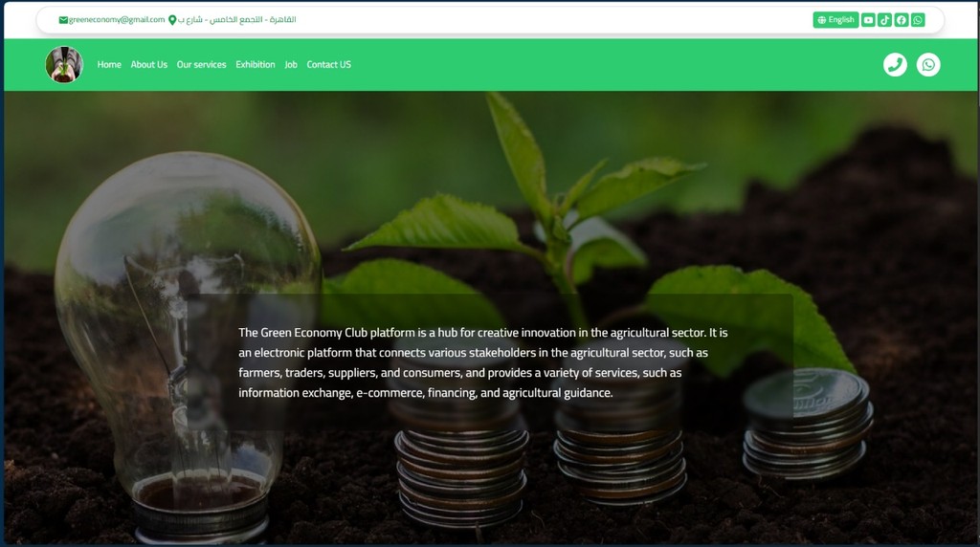Click the location pin icon
980x547 pixels.
click(x=172, y=20)
